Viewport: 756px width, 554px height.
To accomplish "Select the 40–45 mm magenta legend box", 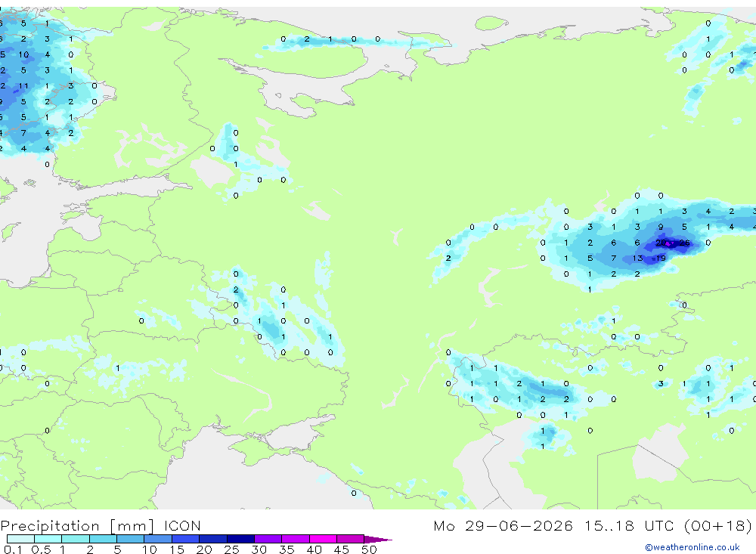I will pos(323,539).
